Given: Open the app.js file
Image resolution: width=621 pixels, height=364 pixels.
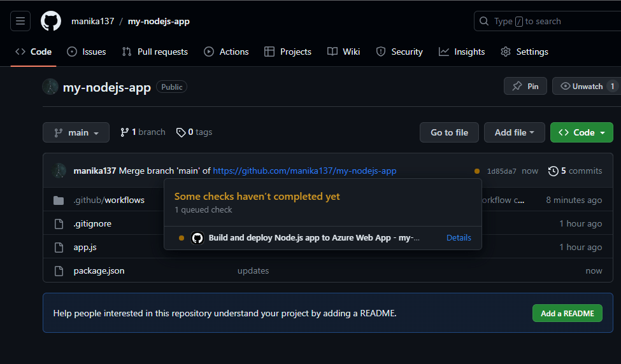Looking at the screenshot, I should [85, 248].
